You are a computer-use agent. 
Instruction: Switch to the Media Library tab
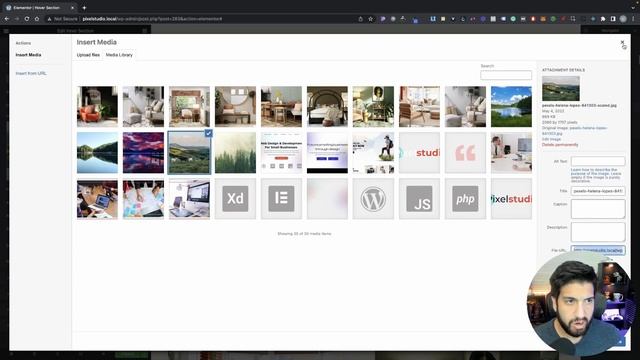coord(119,55)
